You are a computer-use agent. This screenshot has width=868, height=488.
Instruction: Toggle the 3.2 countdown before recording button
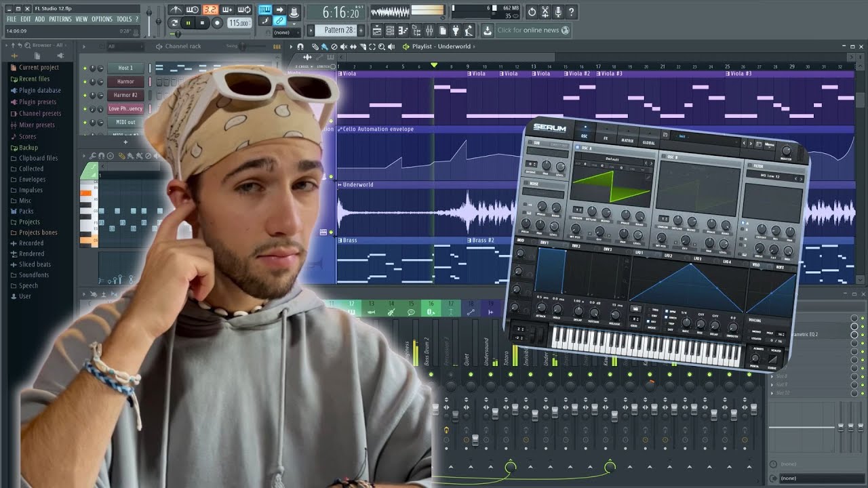(210, 9)
